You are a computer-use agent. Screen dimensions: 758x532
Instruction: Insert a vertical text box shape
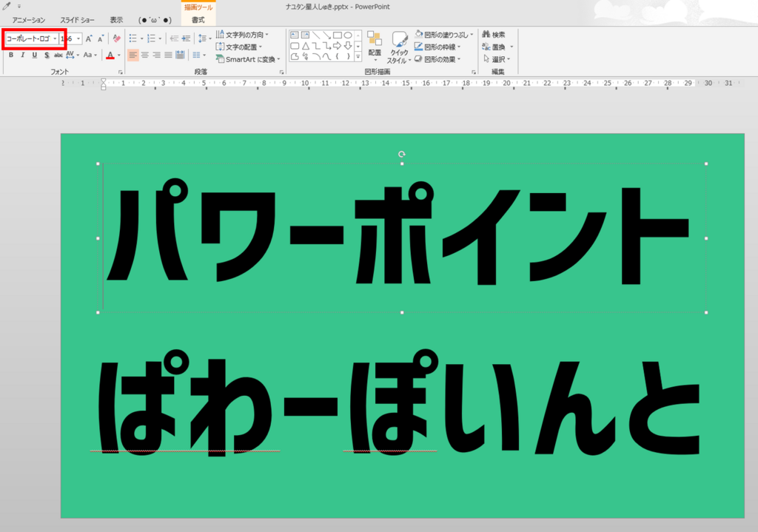305,35
